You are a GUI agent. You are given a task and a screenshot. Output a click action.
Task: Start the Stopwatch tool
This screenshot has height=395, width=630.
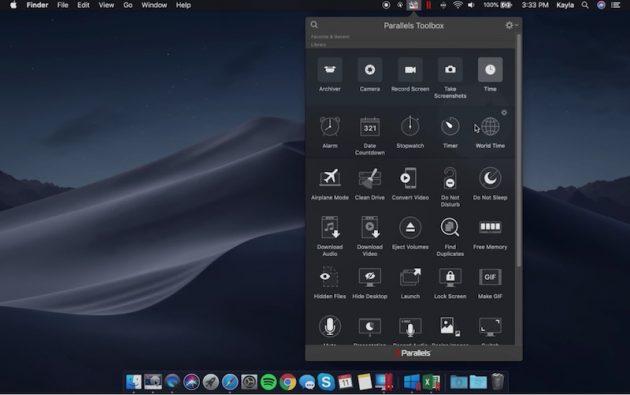[410, 132]
